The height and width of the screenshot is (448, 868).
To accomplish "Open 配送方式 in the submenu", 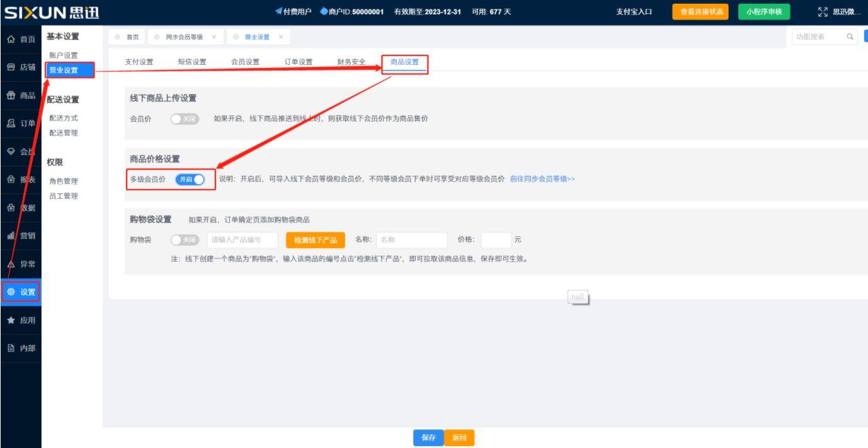I will [64, 118].
